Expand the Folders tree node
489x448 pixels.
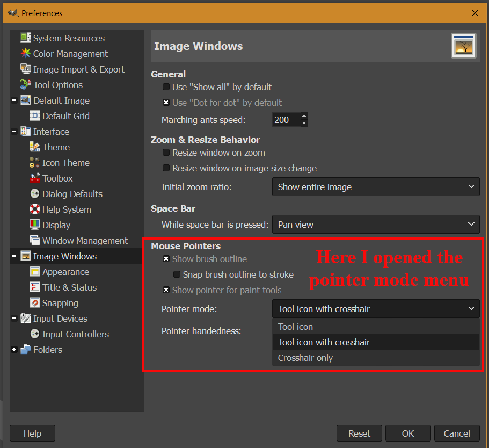14,350
